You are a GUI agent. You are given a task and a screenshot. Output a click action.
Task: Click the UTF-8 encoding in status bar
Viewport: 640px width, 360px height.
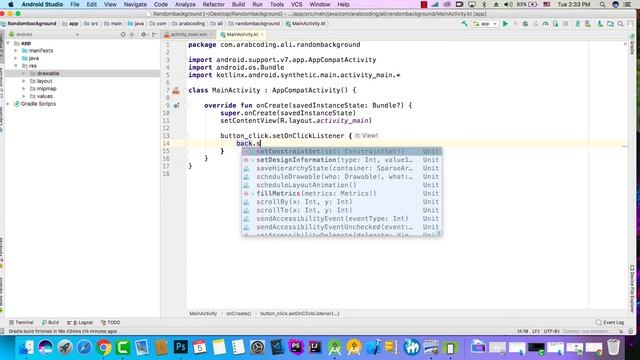(x=551, y=331)
